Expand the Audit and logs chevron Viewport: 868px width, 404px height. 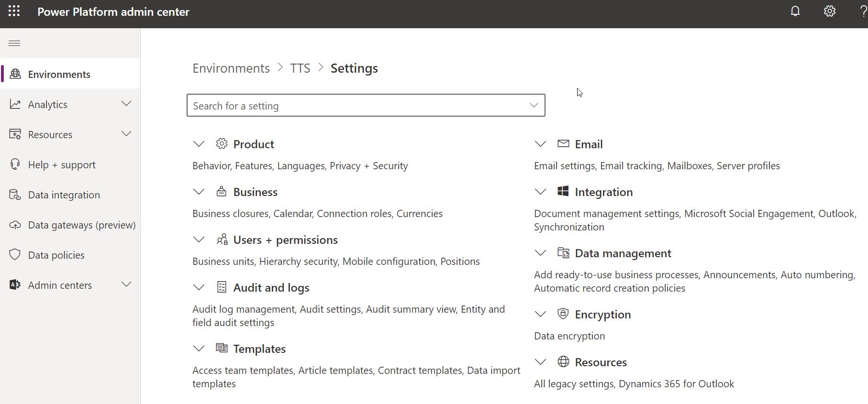[x=199, y=287]
